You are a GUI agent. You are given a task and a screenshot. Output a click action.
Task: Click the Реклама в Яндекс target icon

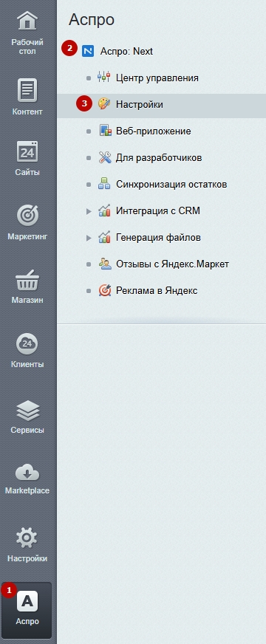105,291
